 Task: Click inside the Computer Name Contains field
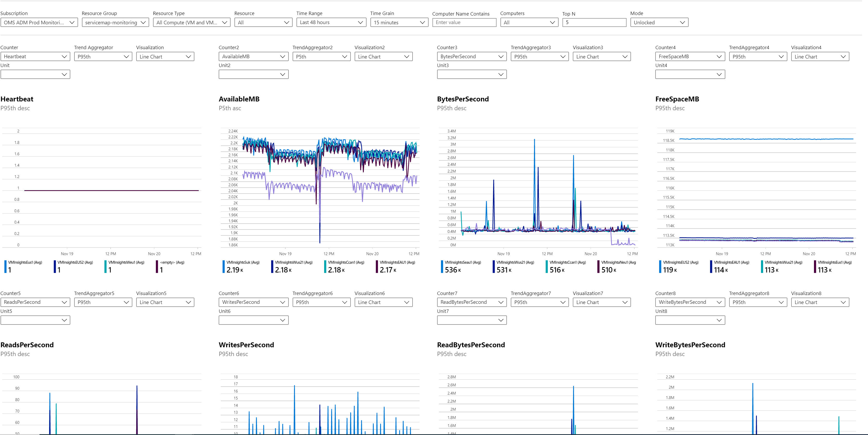click(x=464, y=22)
